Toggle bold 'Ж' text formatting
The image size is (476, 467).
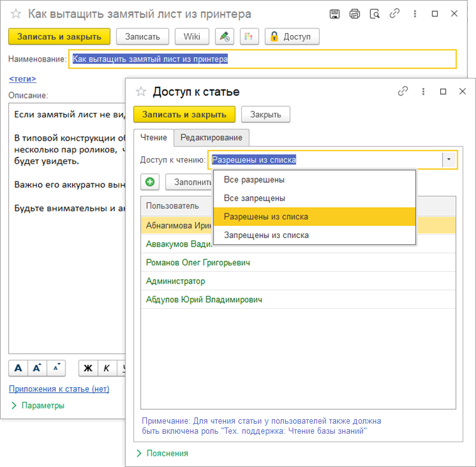point(88,368)
